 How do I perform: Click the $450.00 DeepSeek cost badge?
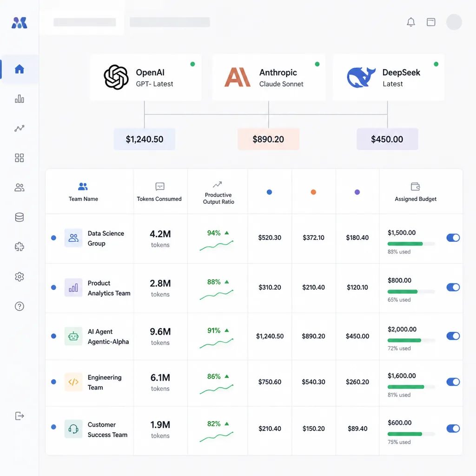pyautogui.click(x=387, y=139)
